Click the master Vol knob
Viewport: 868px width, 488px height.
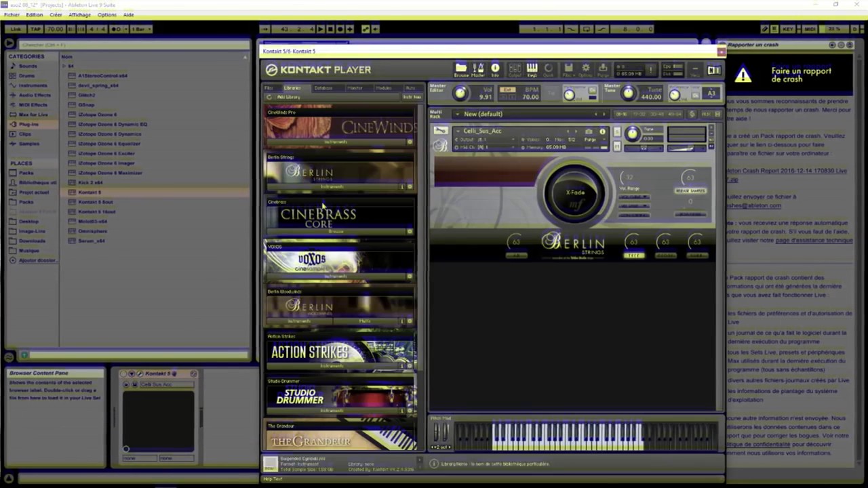[x=460, y=94]
